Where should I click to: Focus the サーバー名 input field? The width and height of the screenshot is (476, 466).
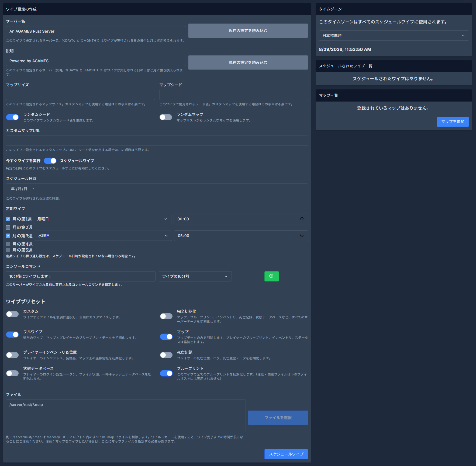click(96, 31)
